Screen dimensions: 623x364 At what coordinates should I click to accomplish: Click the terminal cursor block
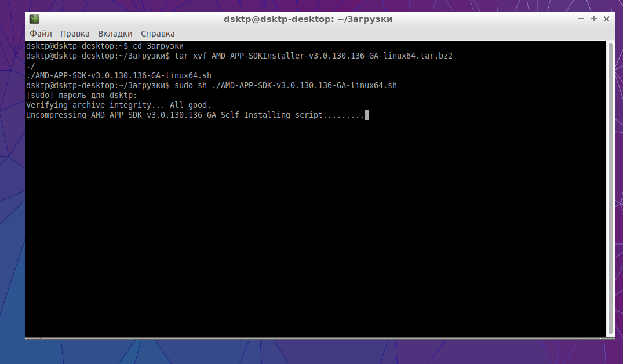[x=367, y=115]
